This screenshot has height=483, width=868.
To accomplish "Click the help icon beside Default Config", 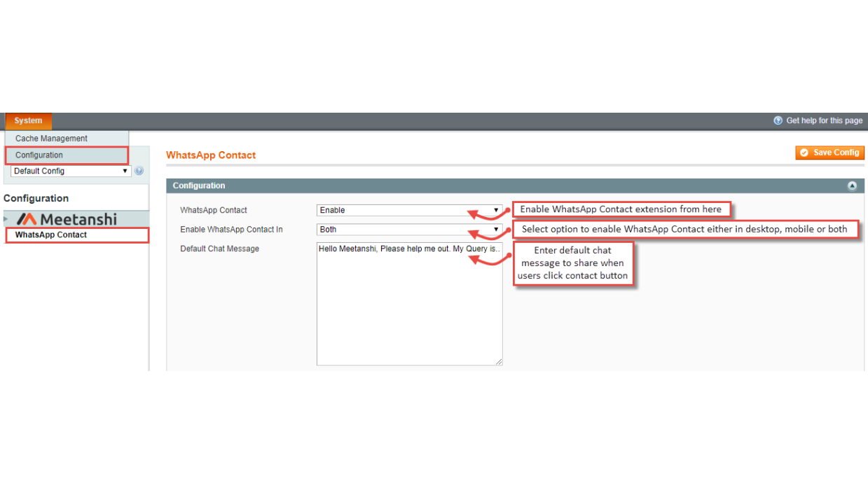I will point(139,171).
